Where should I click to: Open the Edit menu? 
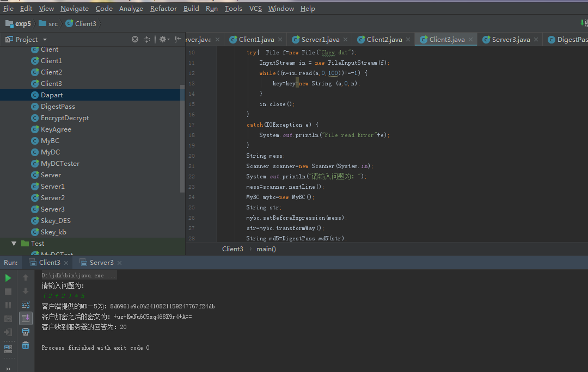point(26,8)
